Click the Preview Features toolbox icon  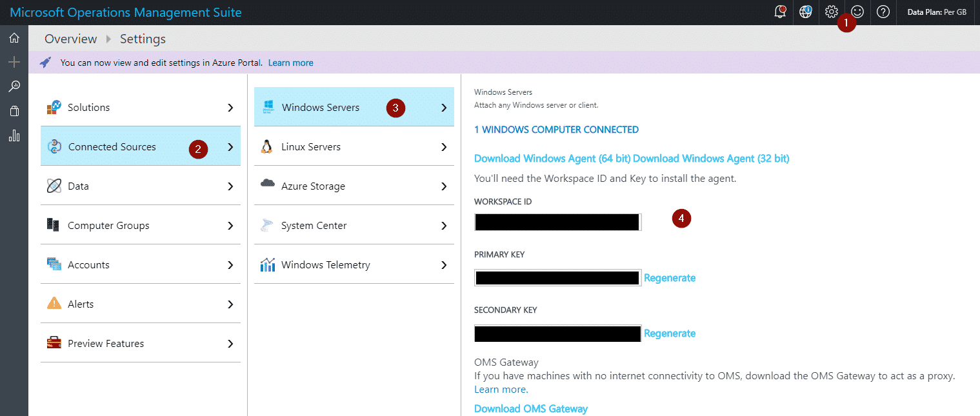[54, 343]
